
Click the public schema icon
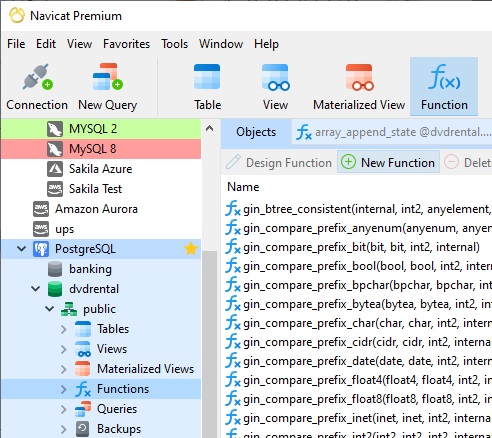pyautogui.click(x=69, y=309)
